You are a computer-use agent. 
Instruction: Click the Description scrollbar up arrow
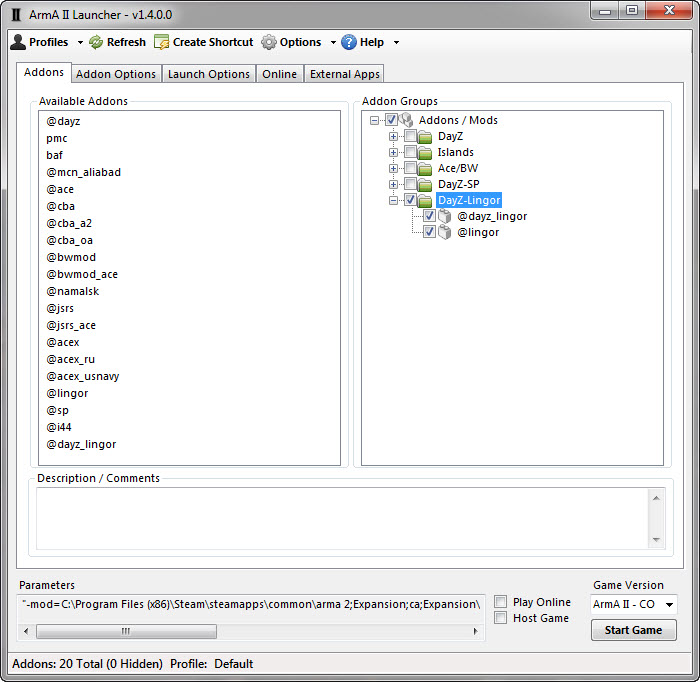point(656,498)
